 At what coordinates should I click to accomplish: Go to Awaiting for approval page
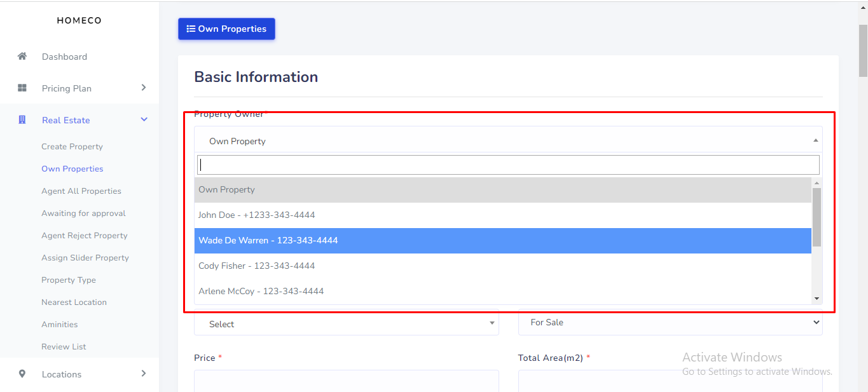click(83, 213)
